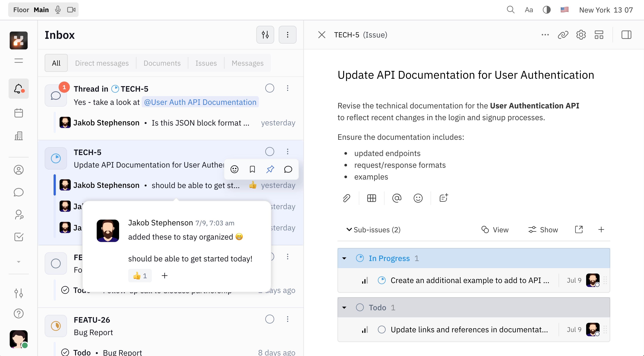The image size is (644, 356).
Task: Switch to the Direct messages tab
Action: pos(102,63)
